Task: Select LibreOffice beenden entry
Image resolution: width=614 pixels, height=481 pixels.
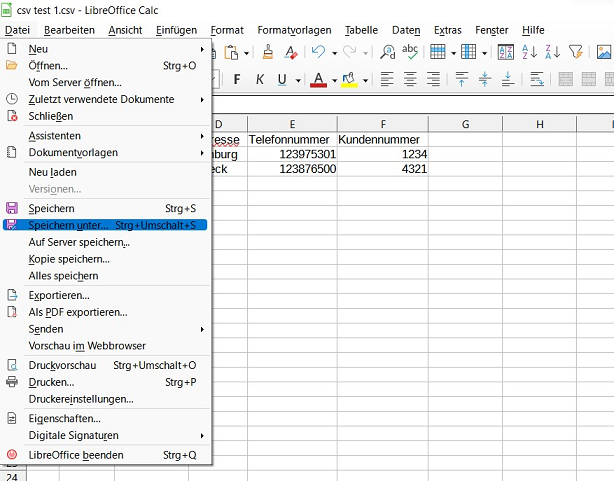Action: pos(105,455)
